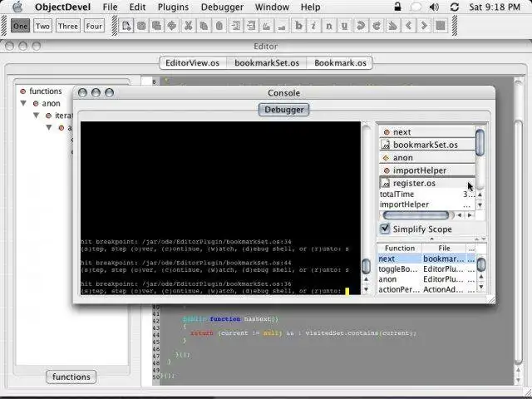Image resolution: width=532 pixels, height=399 pixels.
Task: Click the back chevron toolbar icon
Action: [x=408, y=26]
